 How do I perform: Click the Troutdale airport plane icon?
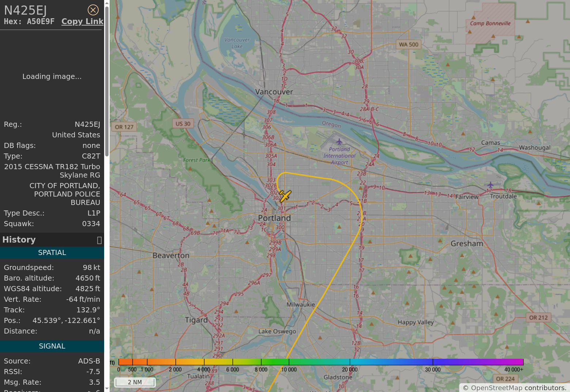[x=490, y=184]
